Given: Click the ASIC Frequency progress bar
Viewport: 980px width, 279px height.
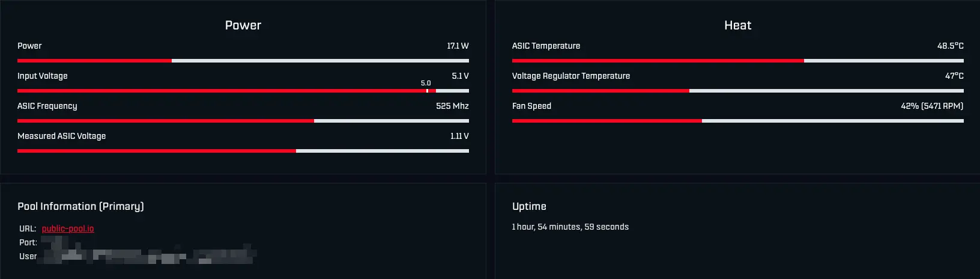Looking at the screenshot, I should coord(243,121).
